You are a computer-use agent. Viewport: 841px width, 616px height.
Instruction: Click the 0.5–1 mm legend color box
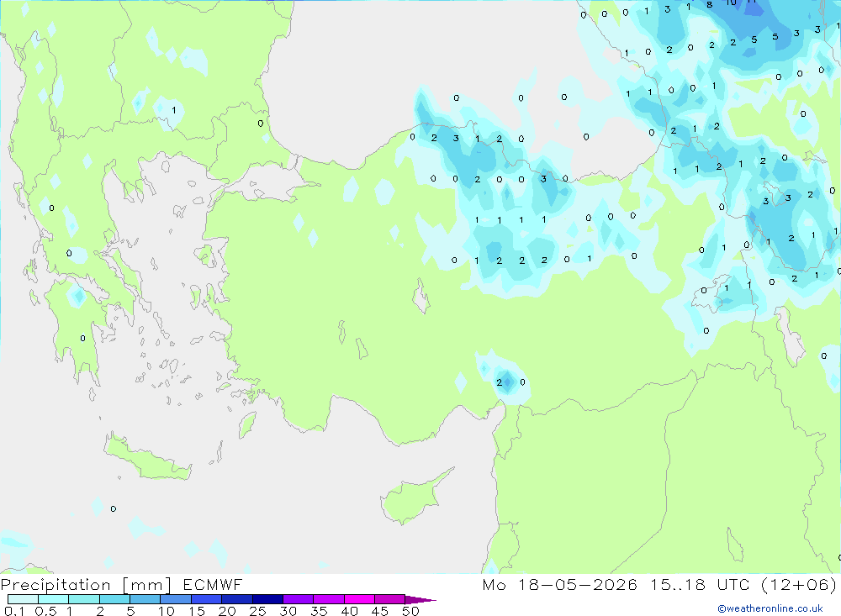point(54,599)
